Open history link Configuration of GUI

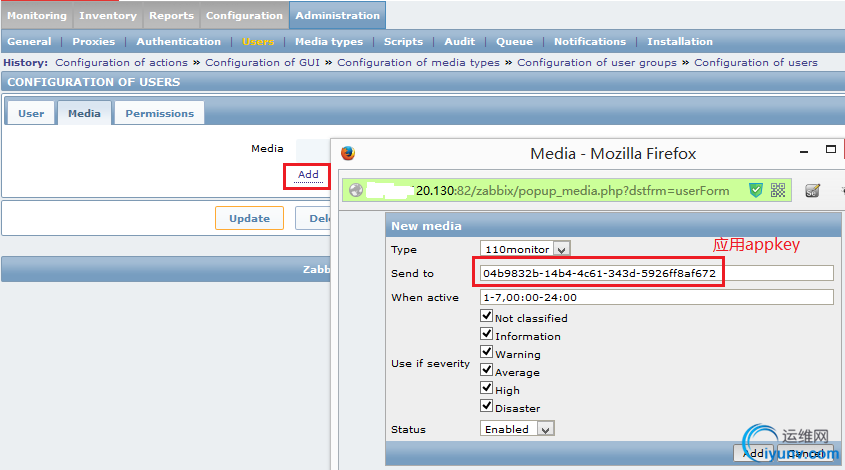tap(262, 63)
